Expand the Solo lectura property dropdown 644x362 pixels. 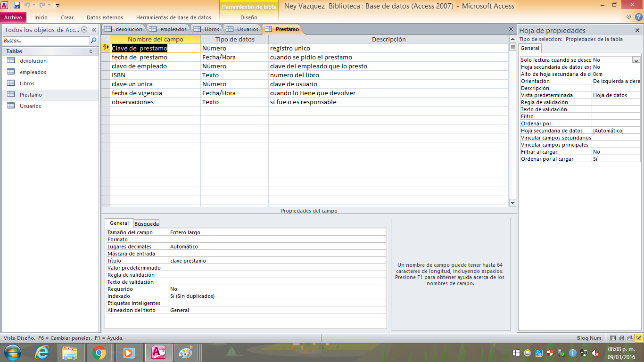(636, 60)
